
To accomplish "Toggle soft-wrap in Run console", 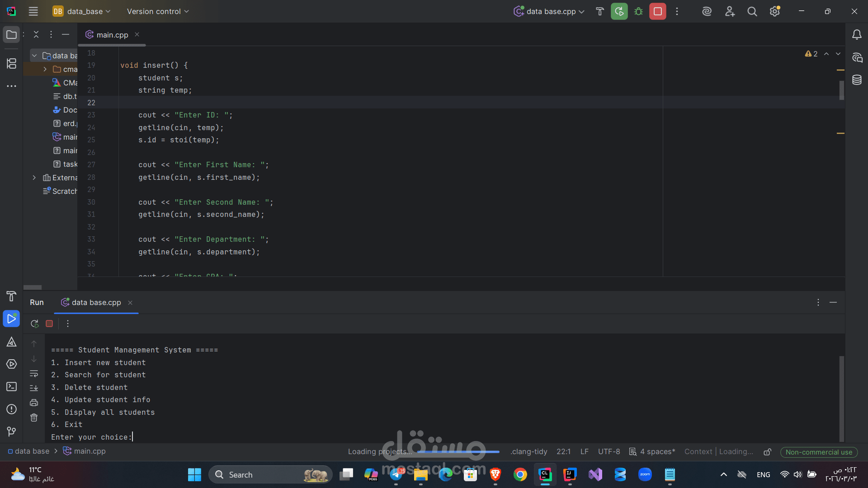I will tap(34, 374).
